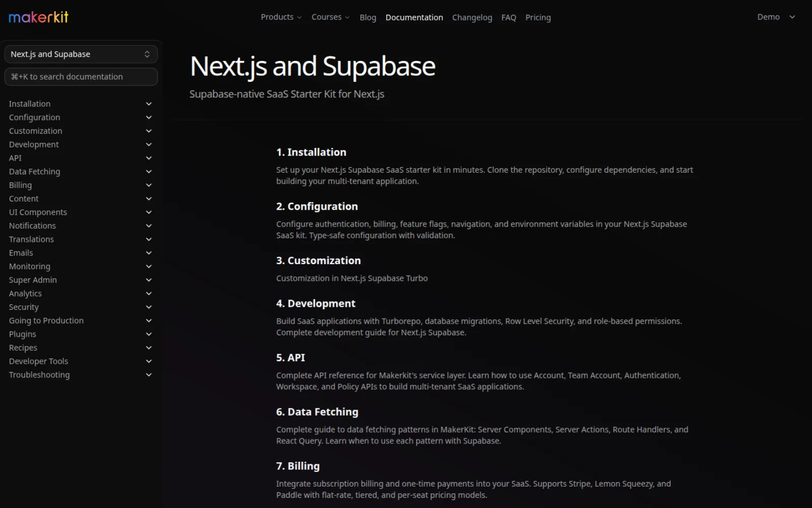Select Translations in the sidebar

point(31,239)
